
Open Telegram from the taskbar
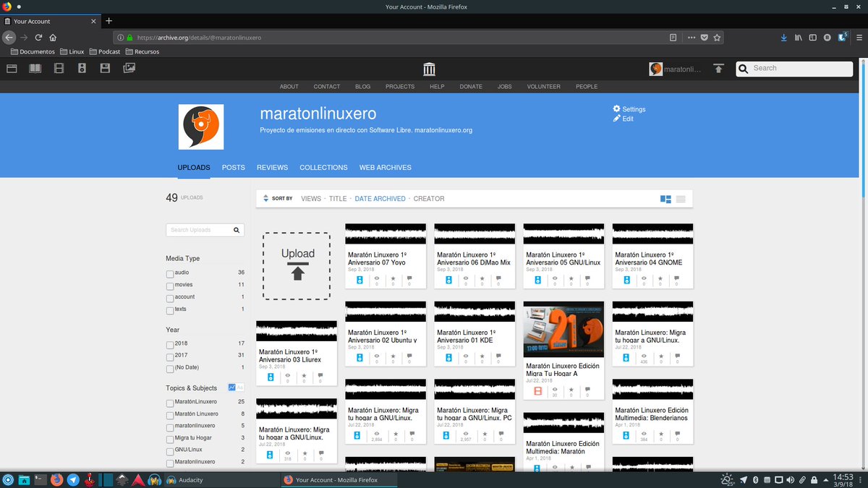73,479
